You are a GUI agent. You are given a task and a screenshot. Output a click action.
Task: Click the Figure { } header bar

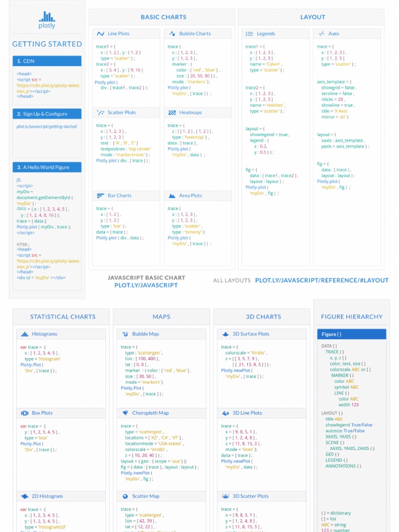coord(352,334)
